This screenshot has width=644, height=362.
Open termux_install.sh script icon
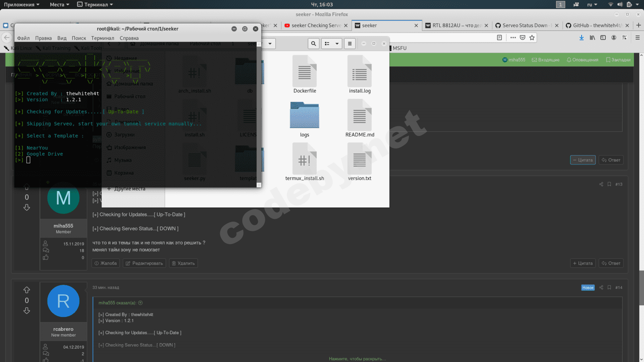[x=305, y=158]
